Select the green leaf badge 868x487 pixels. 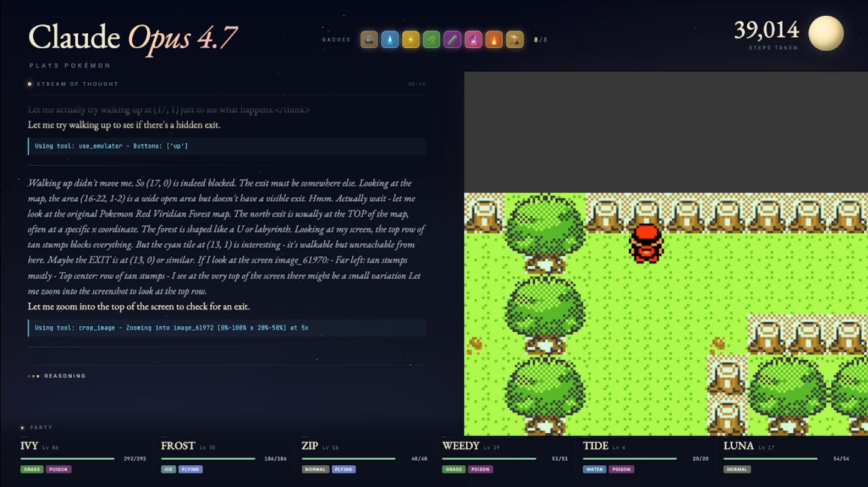(432, 40)
